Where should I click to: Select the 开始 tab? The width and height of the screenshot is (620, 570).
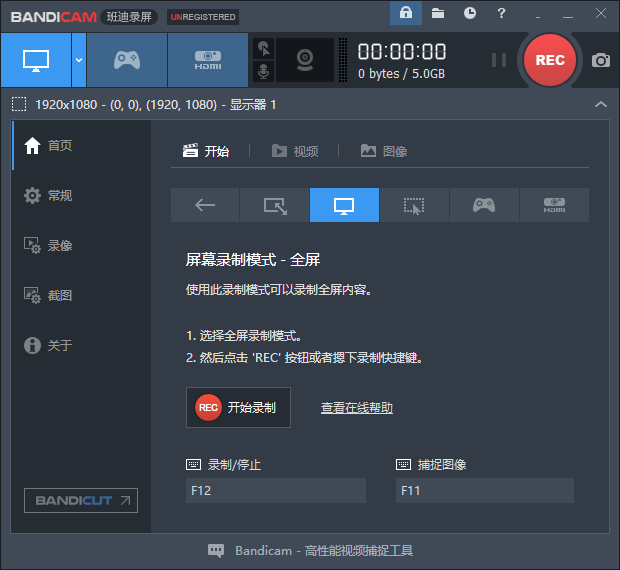[x=206, y=151]
